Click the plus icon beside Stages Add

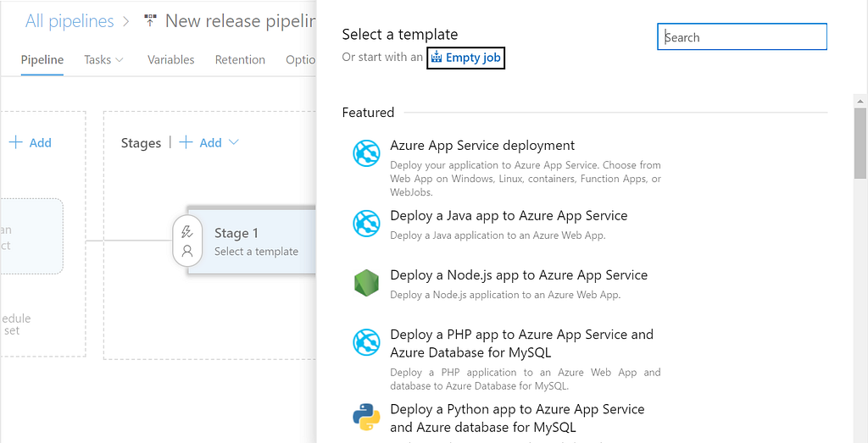click(186, 142)
